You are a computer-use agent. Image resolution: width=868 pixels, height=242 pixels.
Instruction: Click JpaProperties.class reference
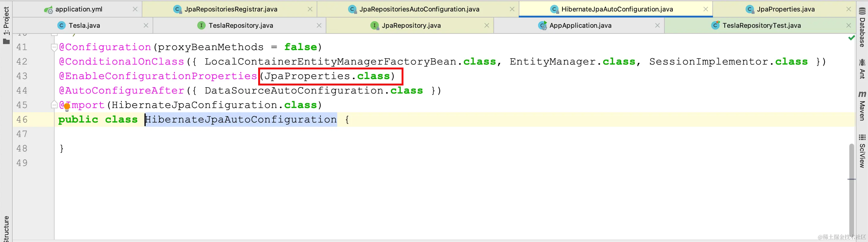[327, 76]
